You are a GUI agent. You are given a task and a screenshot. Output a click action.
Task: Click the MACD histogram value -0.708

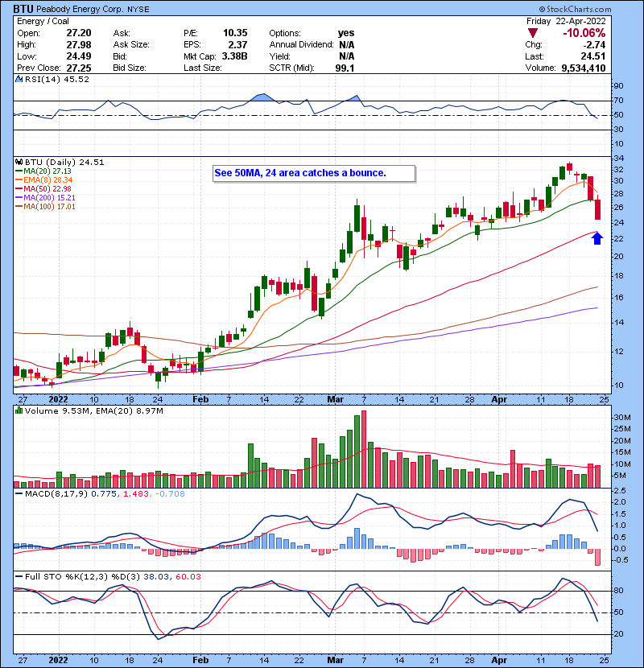[x=170, y=494]
